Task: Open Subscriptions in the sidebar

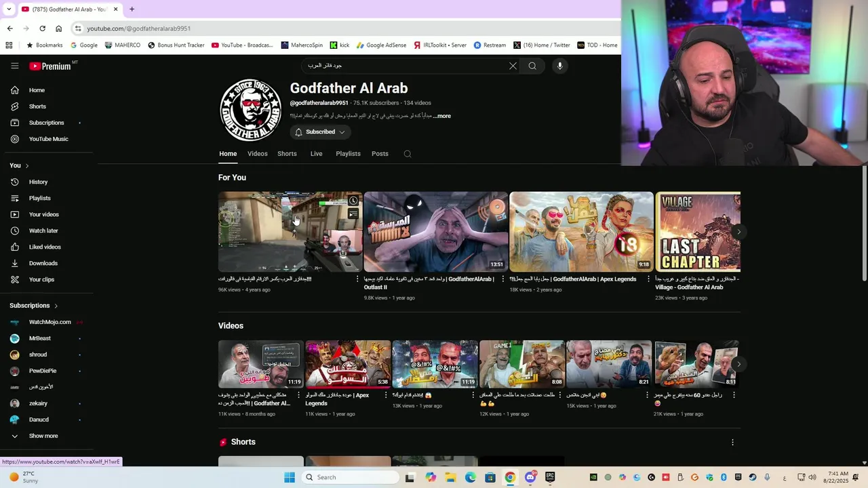Action: [x=45, y=123]
